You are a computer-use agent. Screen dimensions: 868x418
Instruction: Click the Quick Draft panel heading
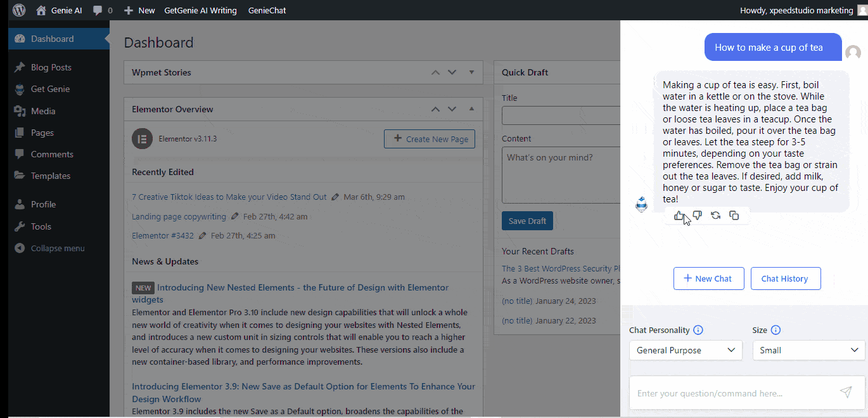point(525,72)
